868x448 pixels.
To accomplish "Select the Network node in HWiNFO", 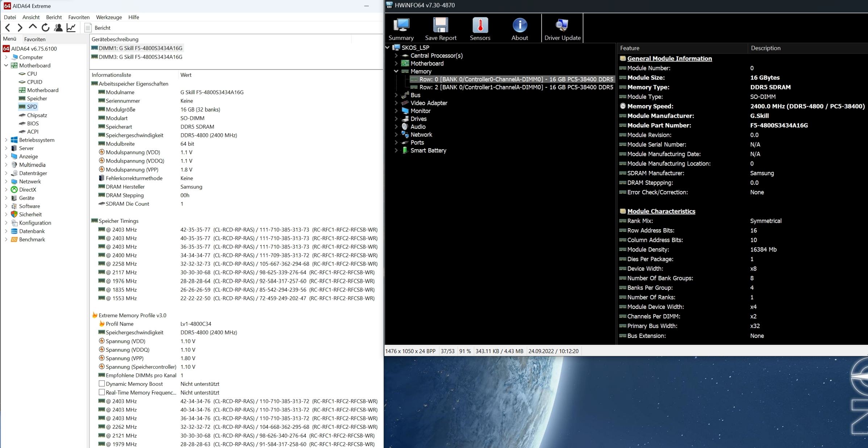I will pos(417,135).
